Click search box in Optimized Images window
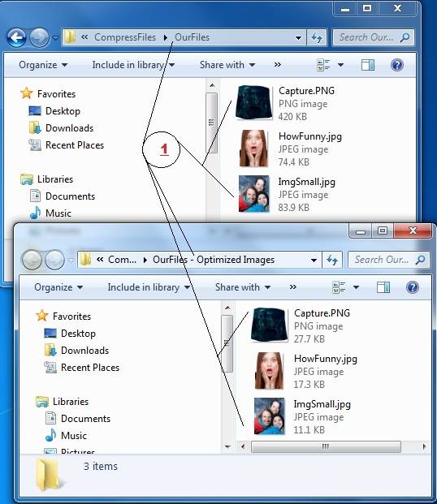The image size is (437, 504). [x=388, y=260]
